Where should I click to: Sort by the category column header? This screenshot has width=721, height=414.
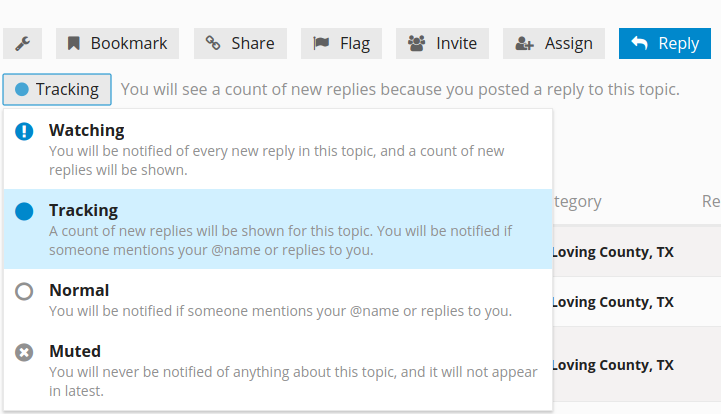click(x=578, y=201)
